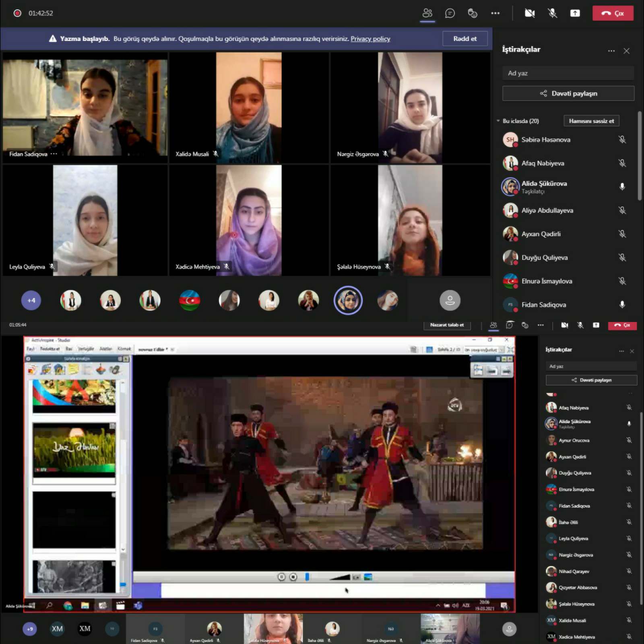
Task: Open the page zoom combo box in ActivInspire
Action: tap(484, 349)
